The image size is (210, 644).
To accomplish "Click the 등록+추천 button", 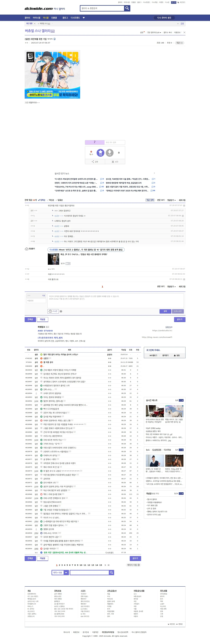I will [x=178, y=311].
